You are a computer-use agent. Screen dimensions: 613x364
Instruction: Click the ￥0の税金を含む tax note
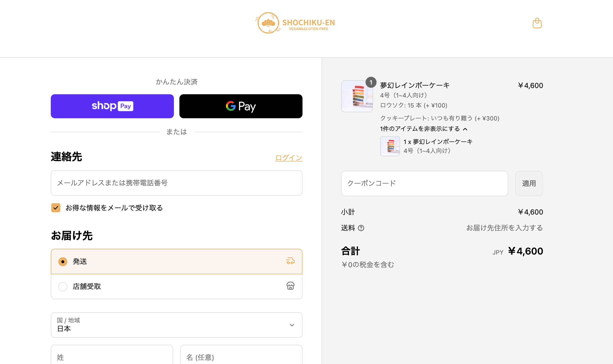click(x=368, y=264)
